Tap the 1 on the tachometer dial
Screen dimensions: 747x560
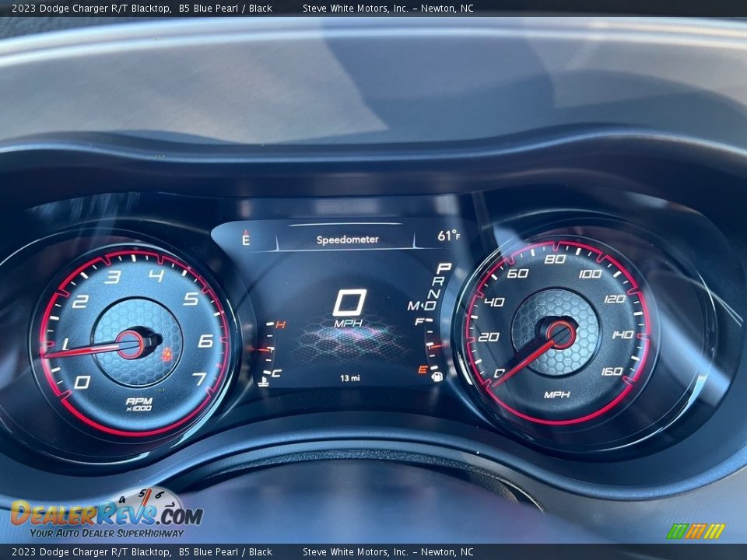pos(65,343)
